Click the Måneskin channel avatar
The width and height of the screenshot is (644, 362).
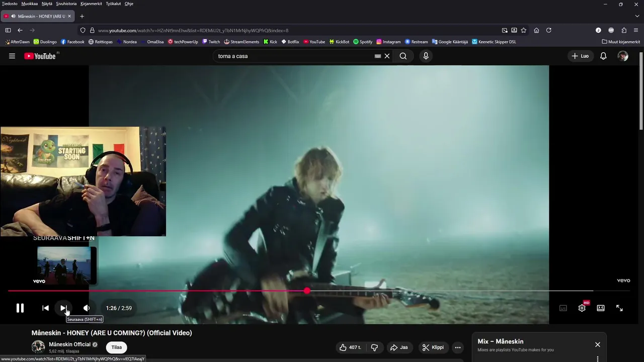38,347
